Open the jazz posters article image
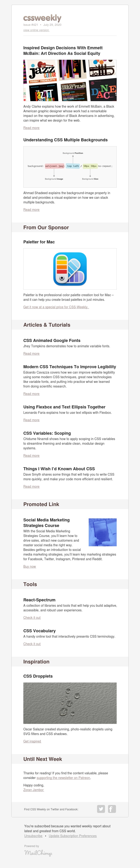The width and height of the screenshot is (140, 868). click(70, 80)
